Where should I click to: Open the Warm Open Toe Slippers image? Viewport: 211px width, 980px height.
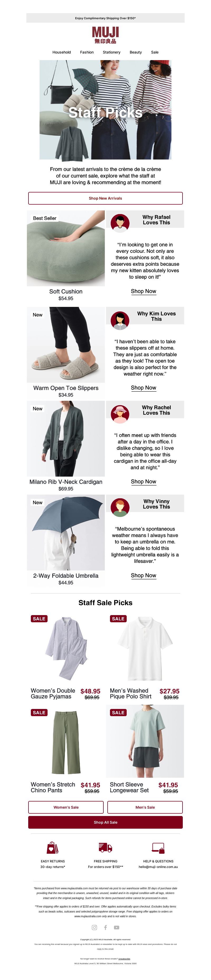coord(66,345)
